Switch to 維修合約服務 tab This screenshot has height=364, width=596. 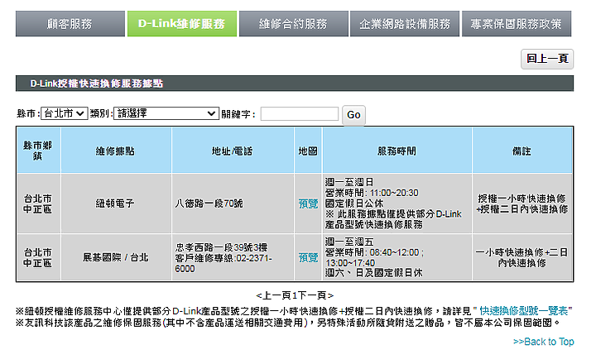(x=293, y=23)
